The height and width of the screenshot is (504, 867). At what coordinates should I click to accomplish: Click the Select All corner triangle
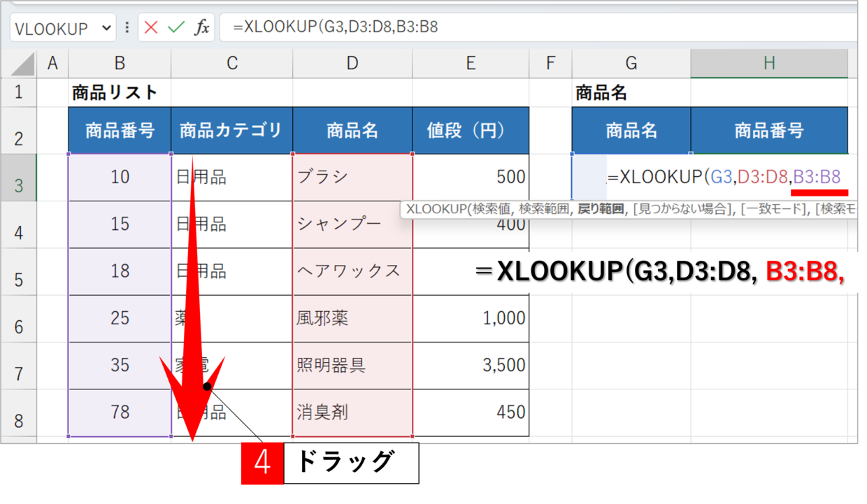click(x=23, y=65)
